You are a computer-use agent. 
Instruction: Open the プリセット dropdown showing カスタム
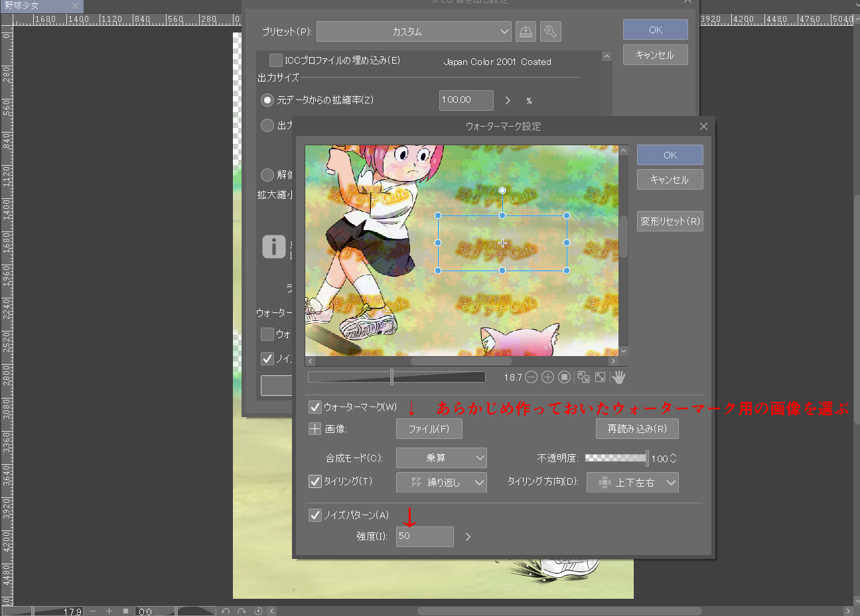pyautogui.click(x=413, y=31)
